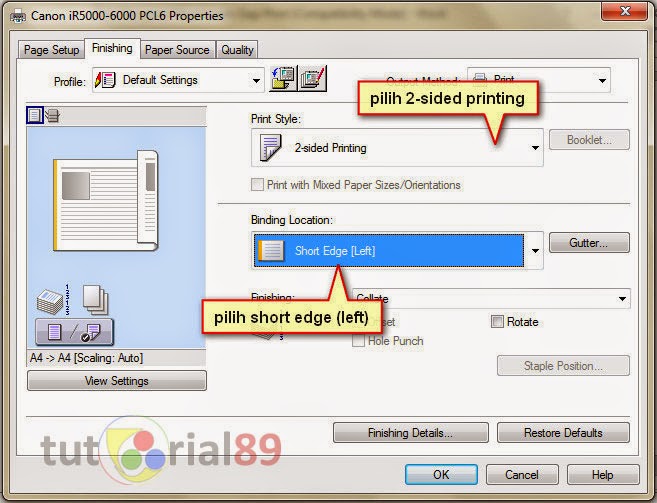
Task: Click the Canon printer icon in title bar
Action: tap(18, 16)
